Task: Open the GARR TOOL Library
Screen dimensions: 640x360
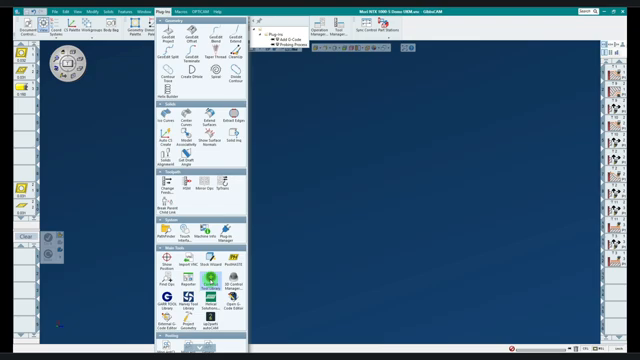Action: pos(167,301)
